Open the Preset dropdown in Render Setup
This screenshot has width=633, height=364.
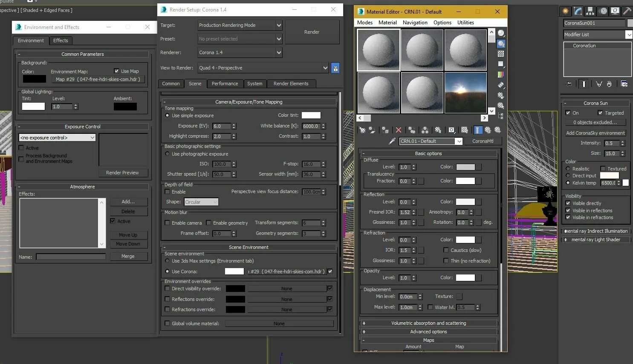click(240, 39)
